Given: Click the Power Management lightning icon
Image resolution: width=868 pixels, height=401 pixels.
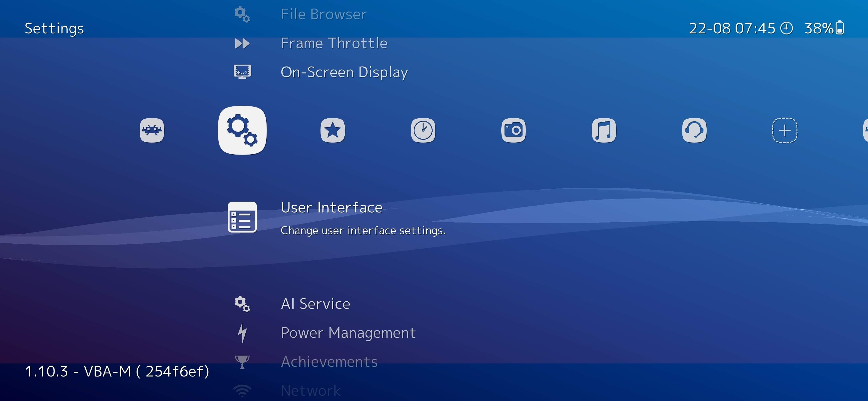Looking at the screenshot, I should (x=242, y=332).
